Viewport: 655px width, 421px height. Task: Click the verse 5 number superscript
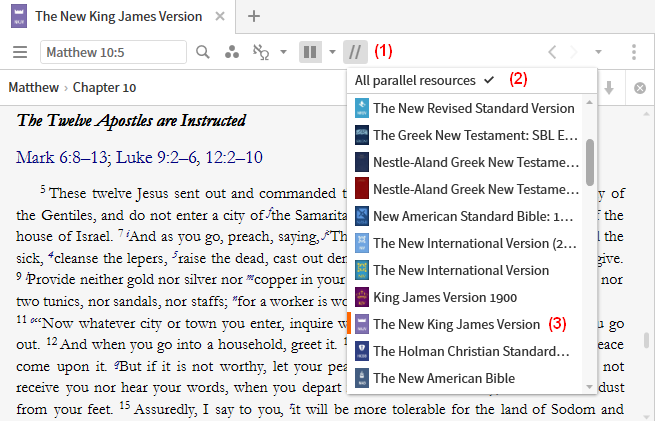tap(43, 189)
